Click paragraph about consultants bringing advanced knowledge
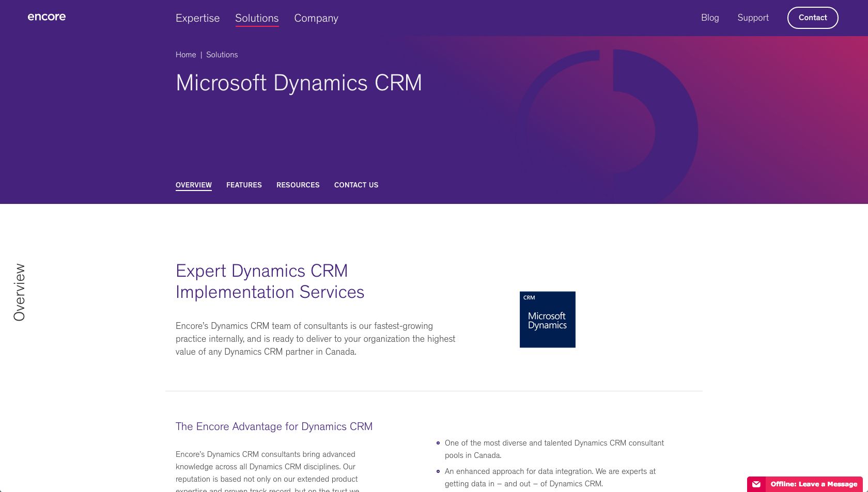This screenshot has height=492, width=868. point(268,471)
